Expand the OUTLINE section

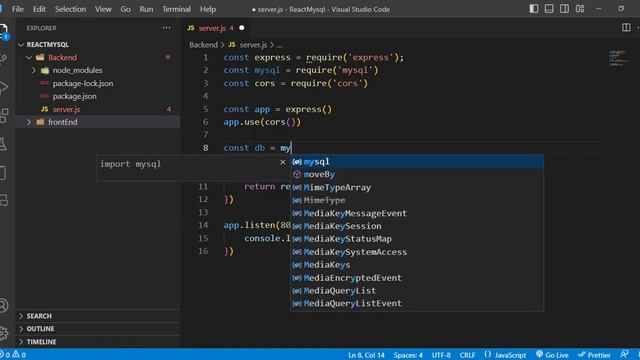point(98,329)
